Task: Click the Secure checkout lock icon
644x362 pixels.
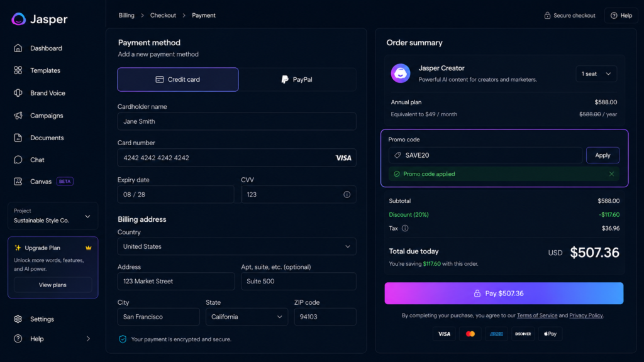Action: [x=547, y=15]
